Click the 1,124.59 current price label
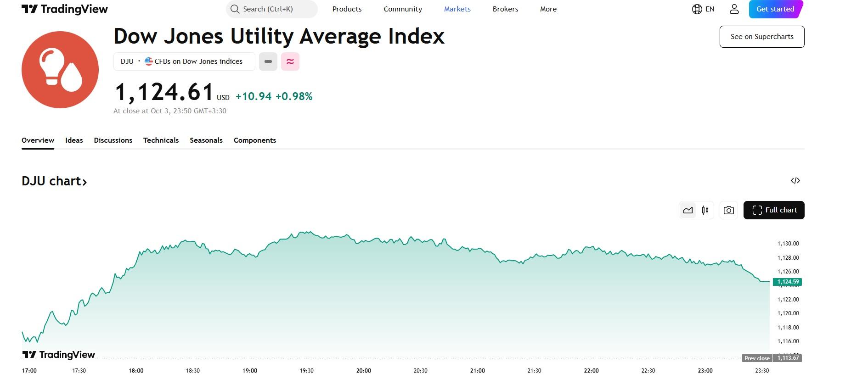This screenshot has width=868, height=379. click(x=788, y=282)
